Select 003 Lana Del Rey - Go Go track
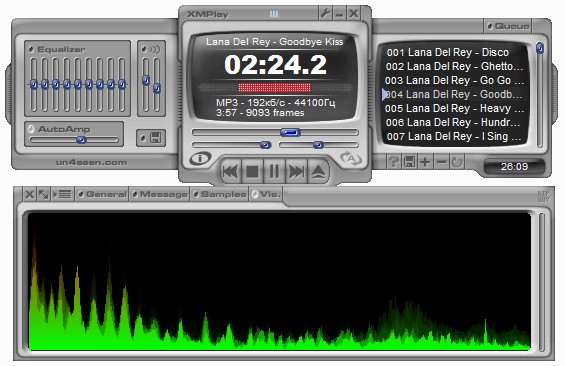Viewport: 565px width, 366px height. click(454, 81)
